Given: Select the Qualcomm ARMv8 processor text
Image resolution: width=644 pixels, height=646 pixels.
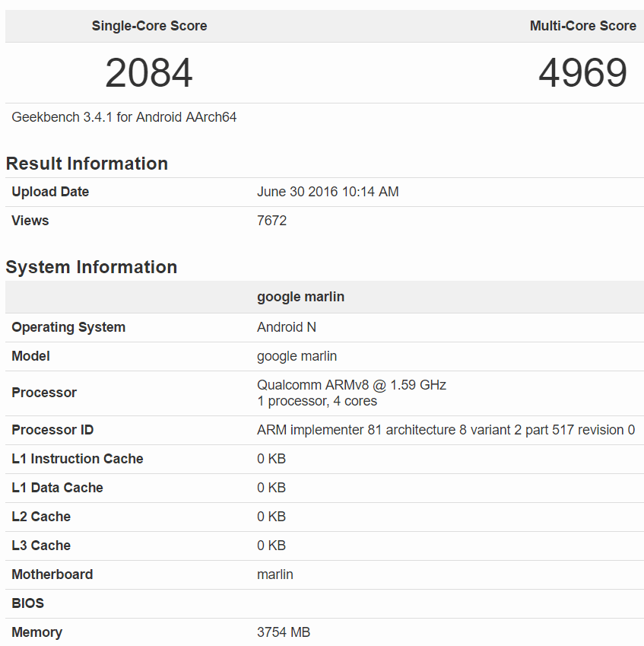Looking at the screenshot, I should [351, 385].
